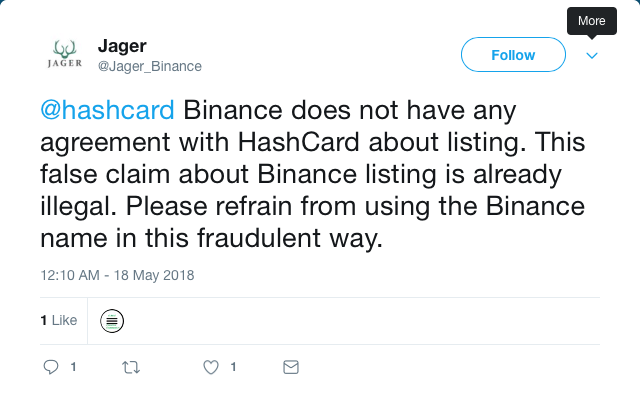View the round avatar of the liker

click(x=112, y=321)
